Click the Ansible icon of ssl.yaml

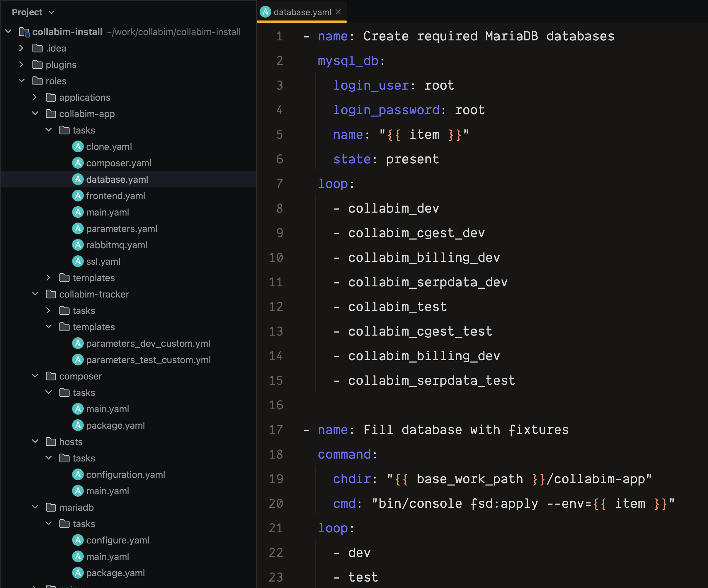coord(78,261)
